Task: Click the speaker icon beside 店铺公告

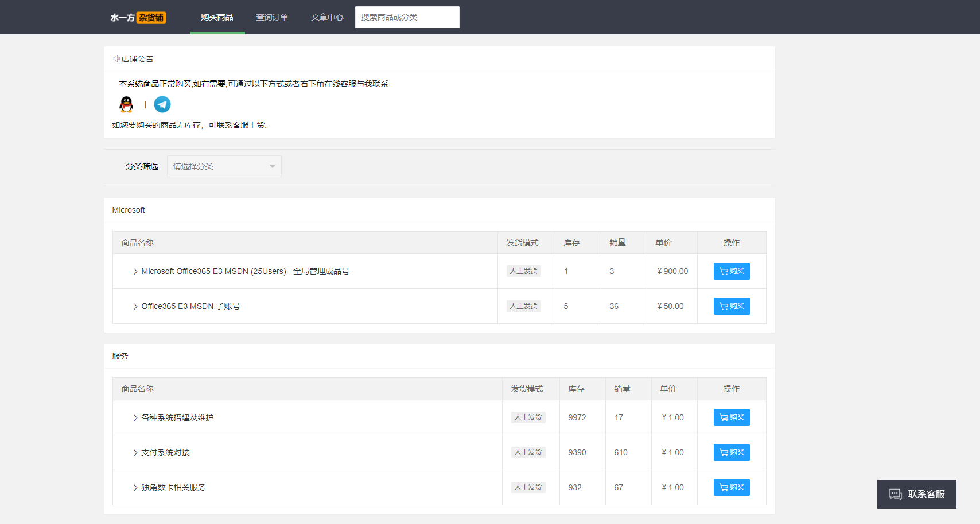Action: coord(116,58)
